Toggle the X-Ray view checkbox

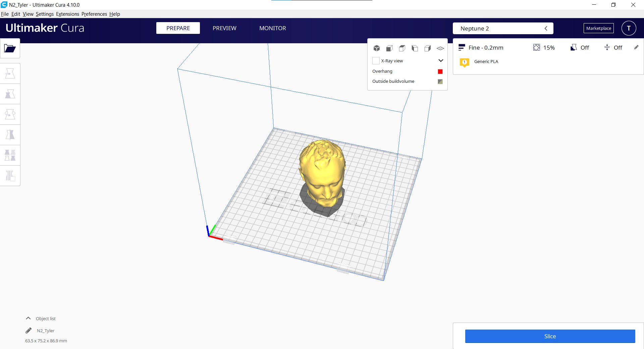pos(376,61)
